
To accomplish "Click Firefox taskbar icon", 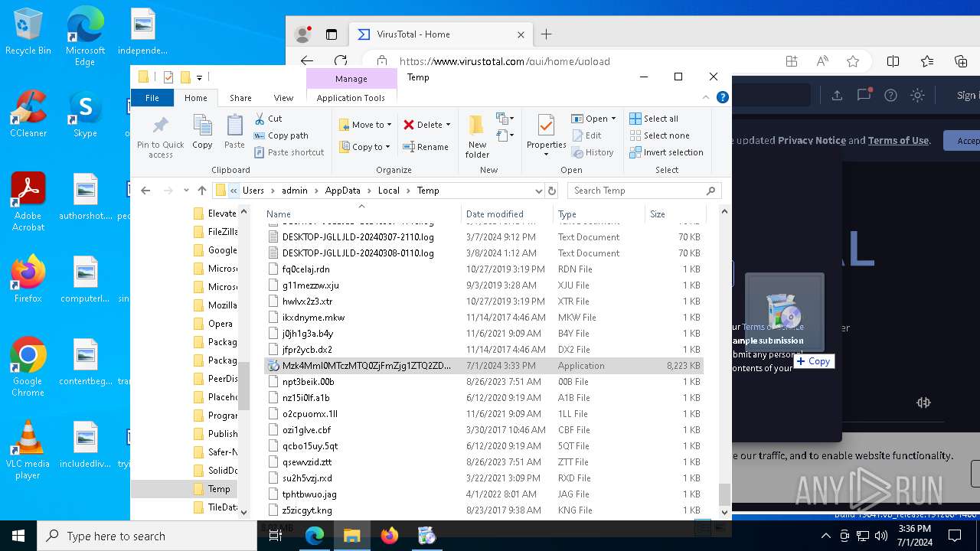I will click(390, 536).
